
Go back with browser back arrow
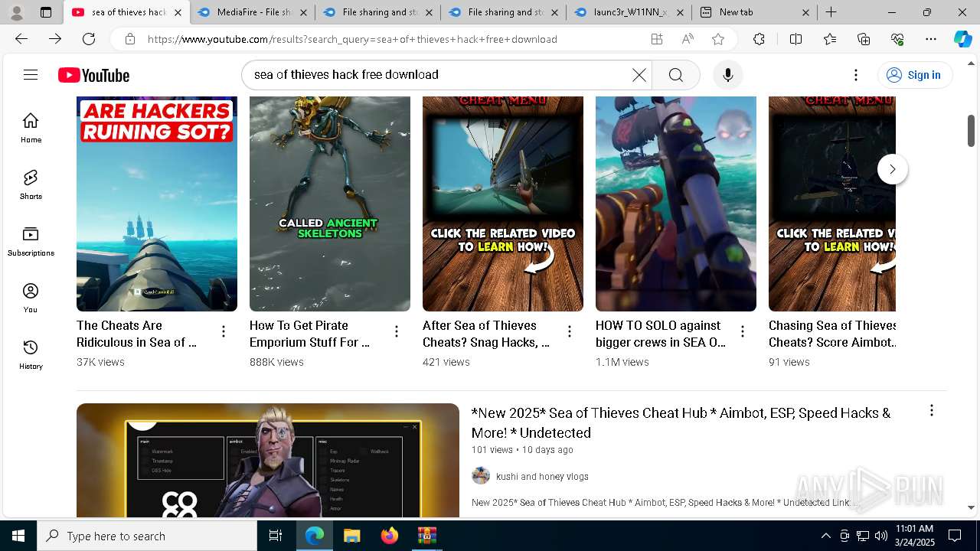tap(21, 39)
